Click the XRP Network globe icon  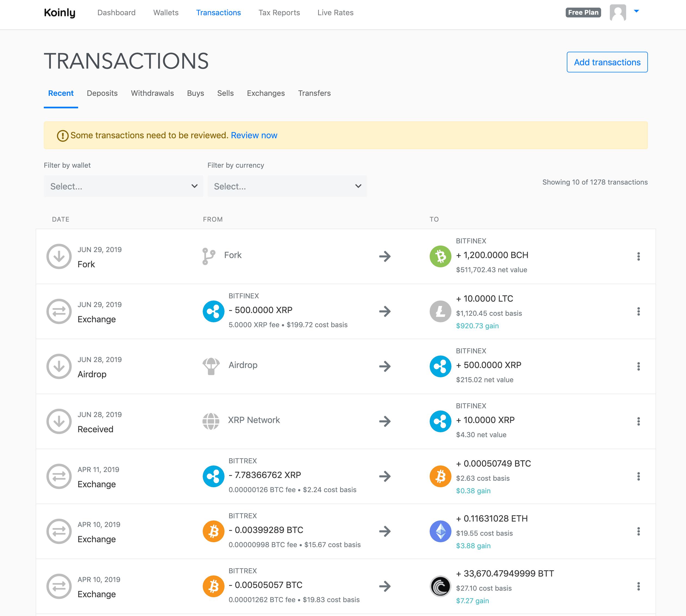point(211,421)
